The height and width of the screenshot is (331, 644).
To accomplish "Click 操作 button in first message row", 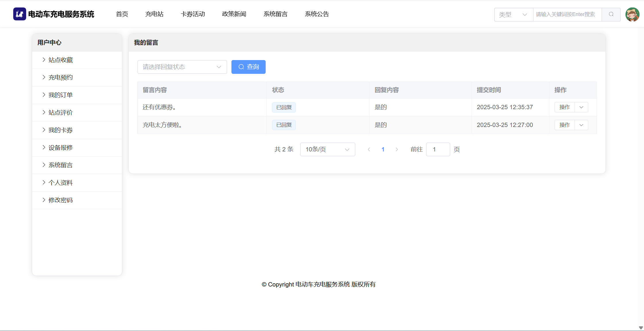I will click(564, 107).
